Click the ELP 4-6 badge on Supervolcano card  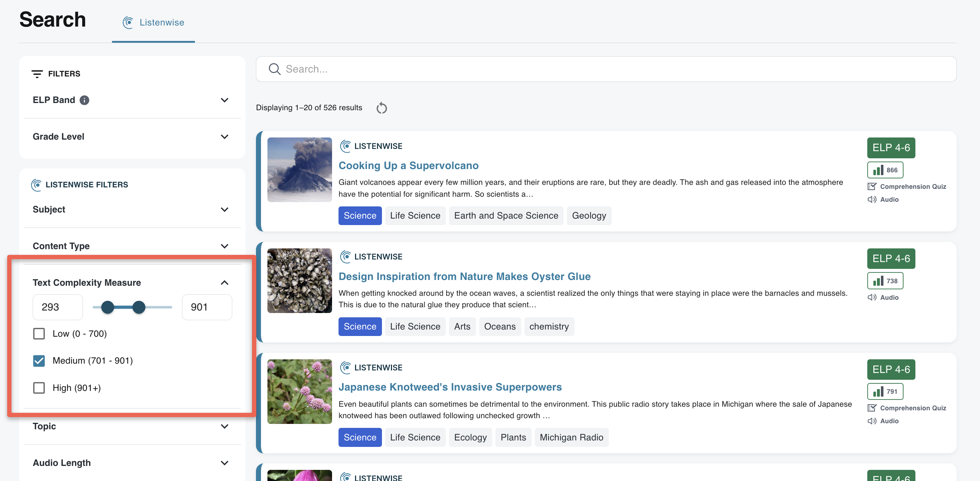click(x=891, y=148)
